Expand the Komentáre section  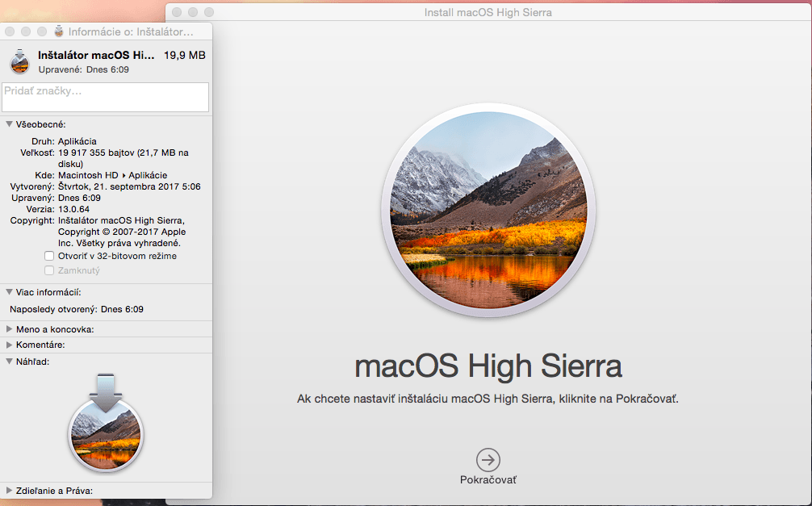point(10,345)
